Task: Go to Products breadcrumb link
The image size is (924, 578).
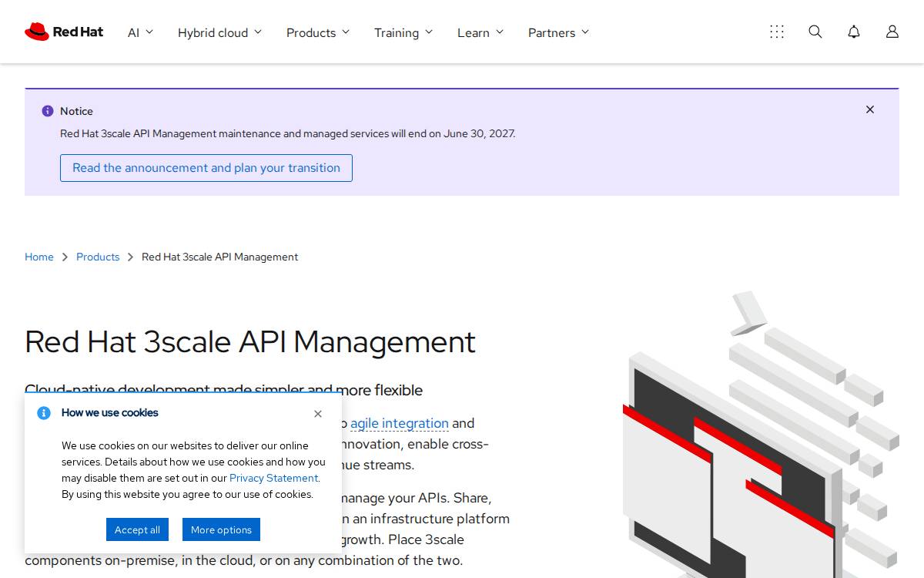Action: pyautogui.click(x=98, y=257)
